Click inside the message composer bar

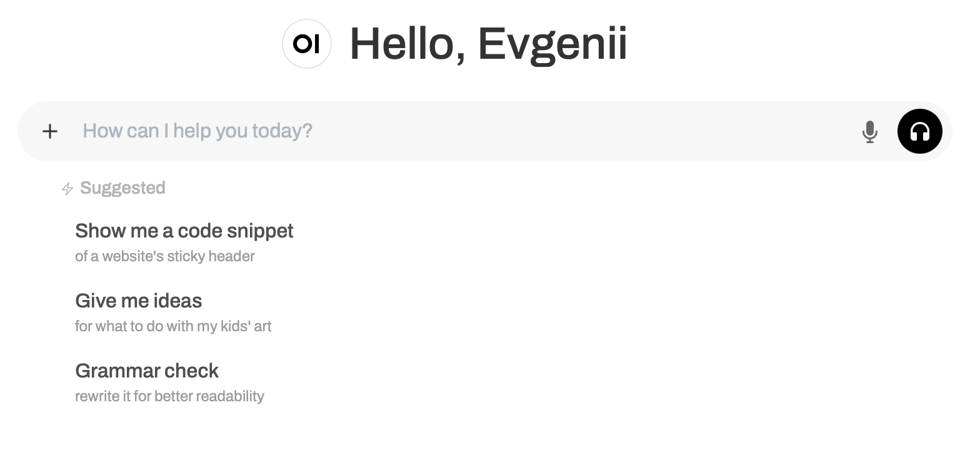click(x=437, y=131)
